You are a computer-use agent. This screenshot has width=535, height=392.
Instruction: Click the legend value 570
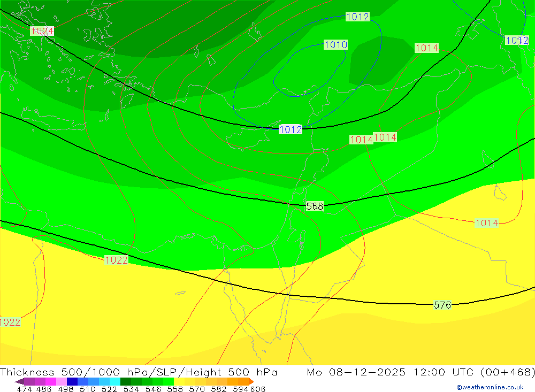tap(197, 389)
